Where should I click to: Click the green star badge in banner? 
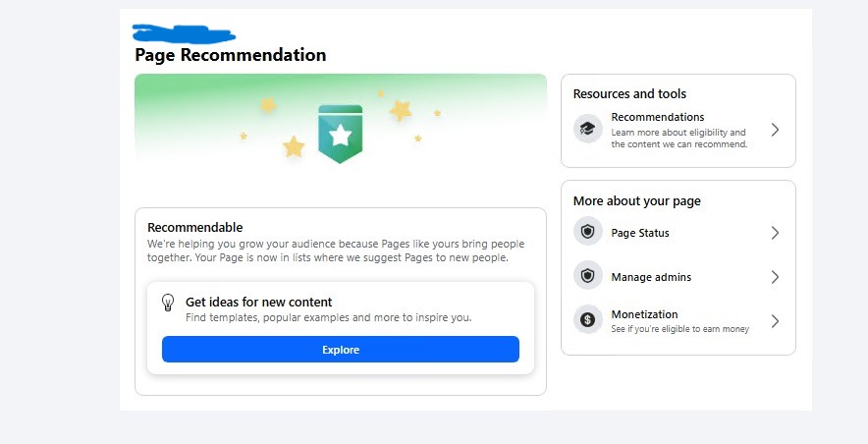(340, 135)
